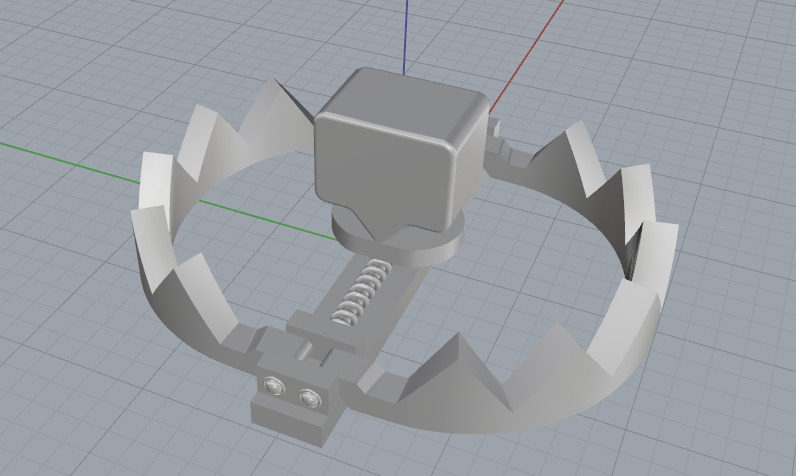Pick the right screw head on the bracket
796x476 pixels.
click(310, 397)
